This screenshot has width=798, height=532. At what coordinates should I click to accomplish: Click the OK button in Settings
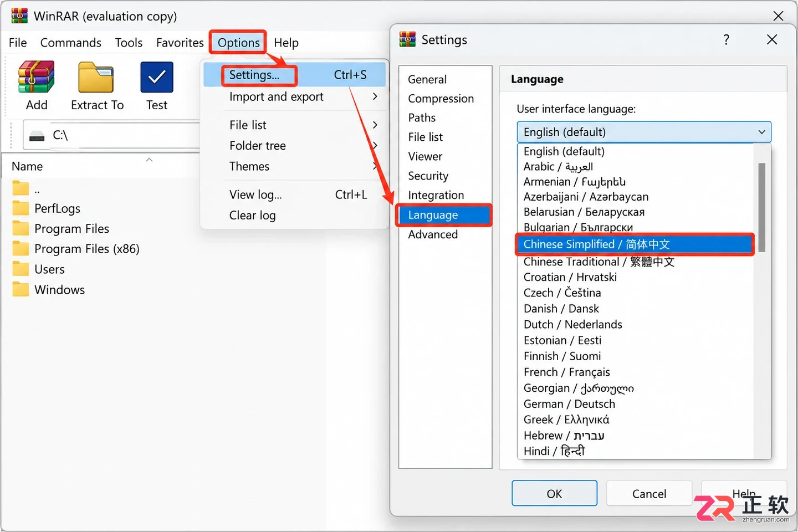pyautogui.click(x=555, y=493)
